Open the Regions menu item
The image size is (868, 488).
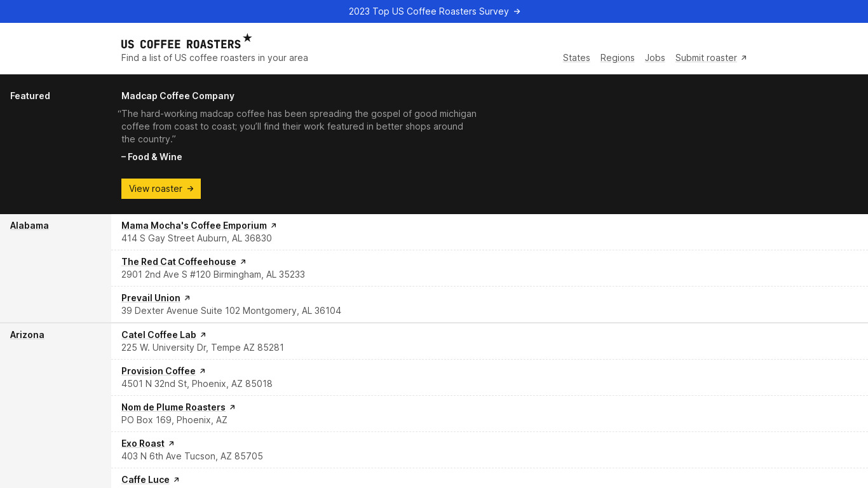click(x=617, y=58)
